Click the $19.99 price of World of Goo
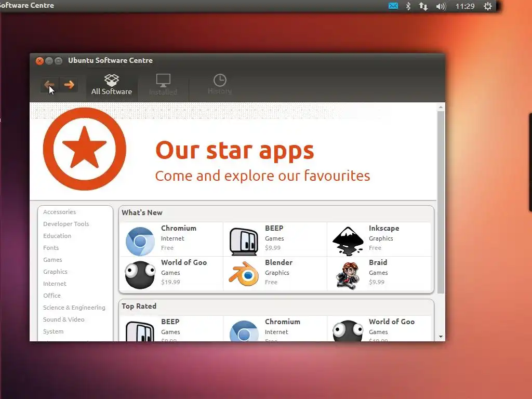The image size is (532, 399). pos(170,282)
